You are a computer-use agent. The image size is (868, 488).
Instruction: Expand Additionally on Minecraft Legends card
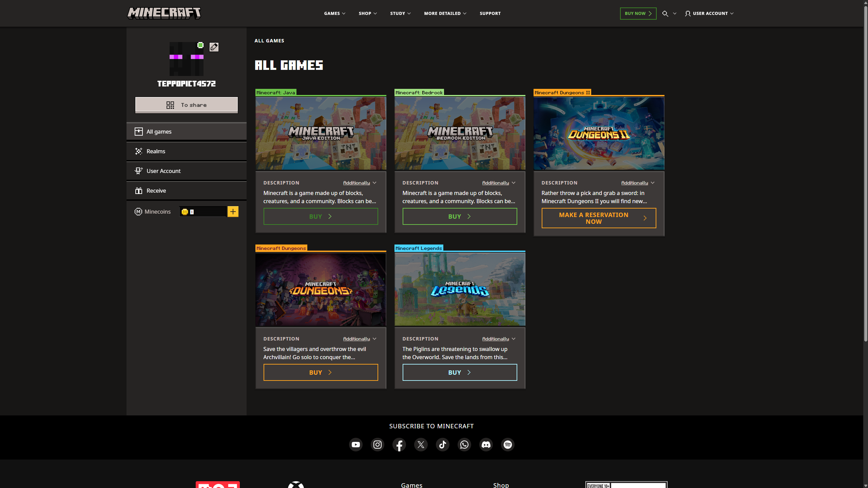click(x=499, y=339)
